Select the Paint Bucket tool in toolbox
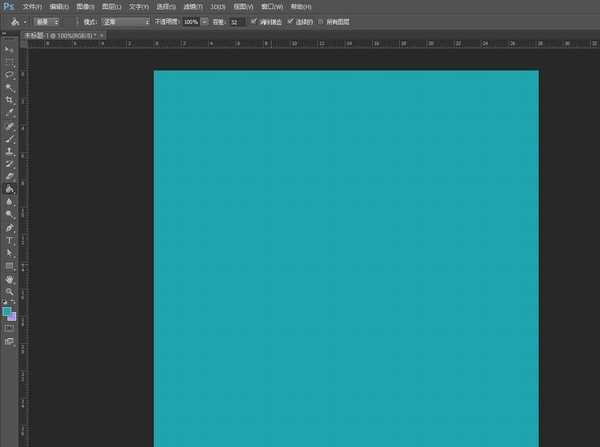 pyautogui.click(x=9, y=188)
